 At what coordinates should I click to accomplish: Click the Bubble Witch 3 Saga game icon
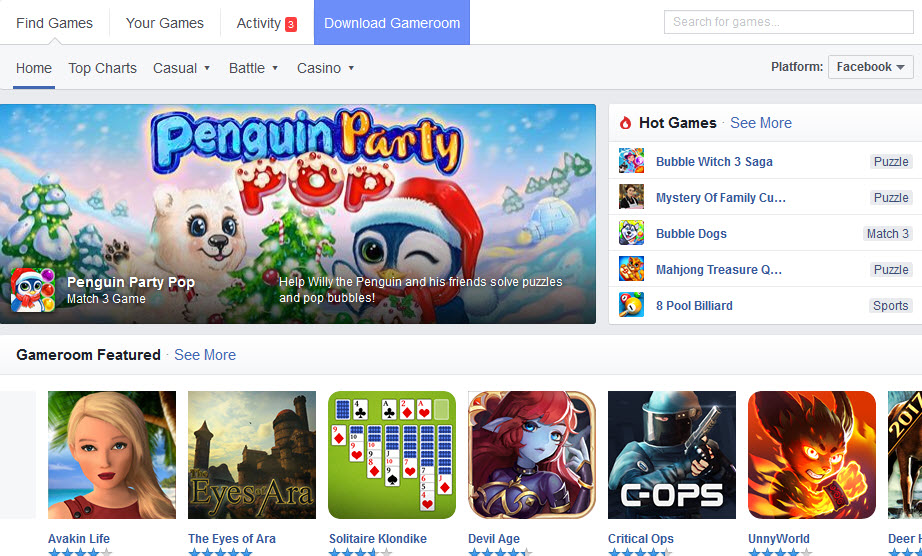[x=631, y=161]
